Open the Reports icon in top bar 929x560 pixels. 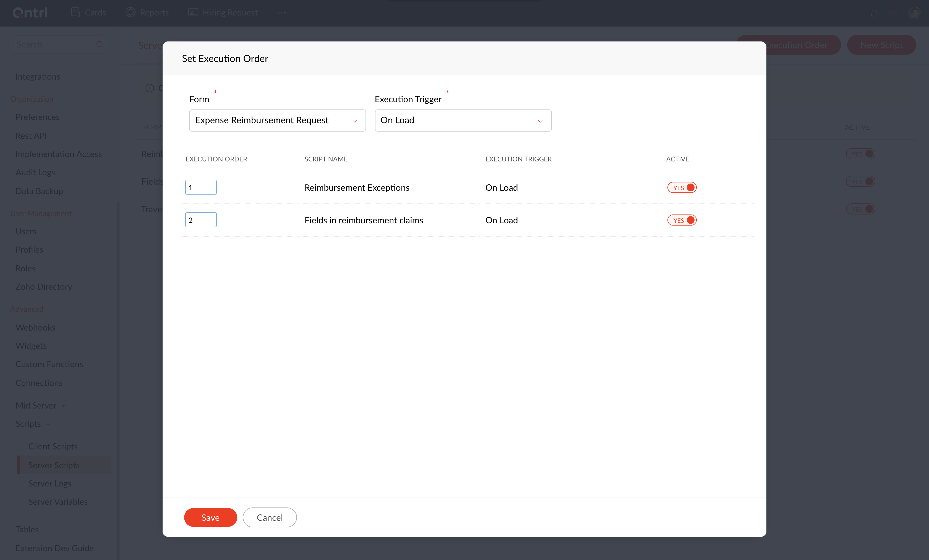coord(131,12)
